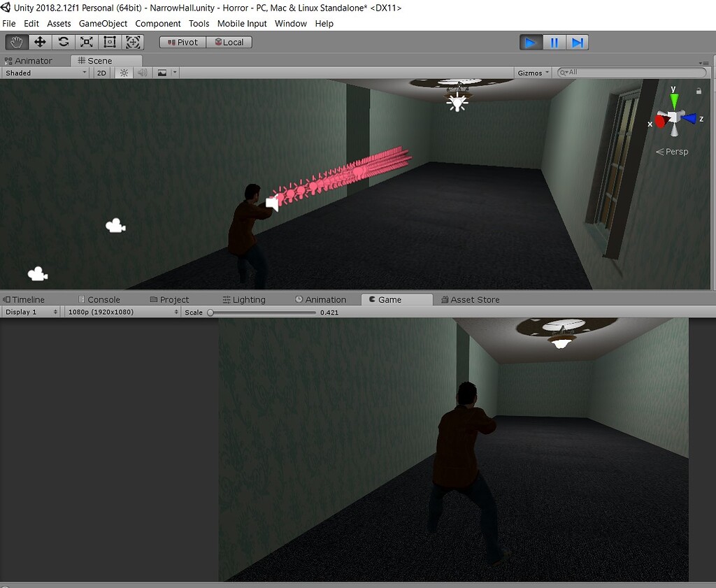Select the Hand pan tool
The height and width of the screenshot is (588, 716).
click(x=16, y=42)
